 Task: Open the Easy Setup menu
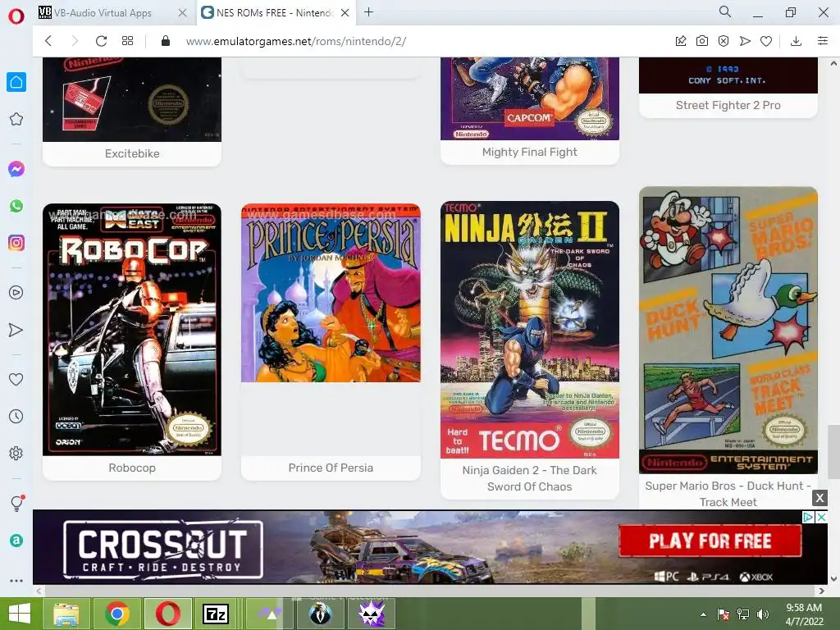click(823, 41)
